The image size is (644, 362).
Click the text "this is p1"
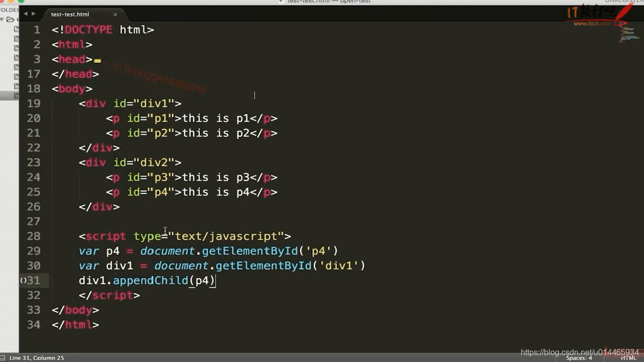pos(216,119)
